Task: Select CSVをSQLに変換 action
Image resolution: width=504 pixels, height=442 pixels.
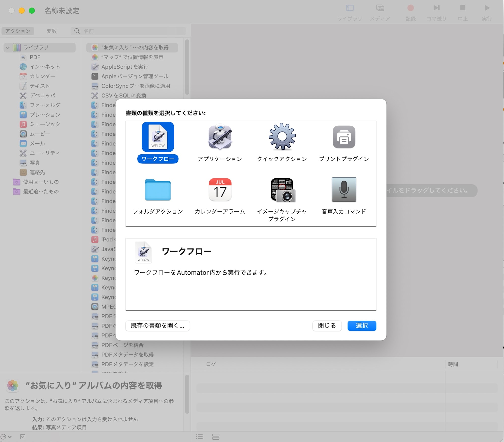Action: [119, 95]
